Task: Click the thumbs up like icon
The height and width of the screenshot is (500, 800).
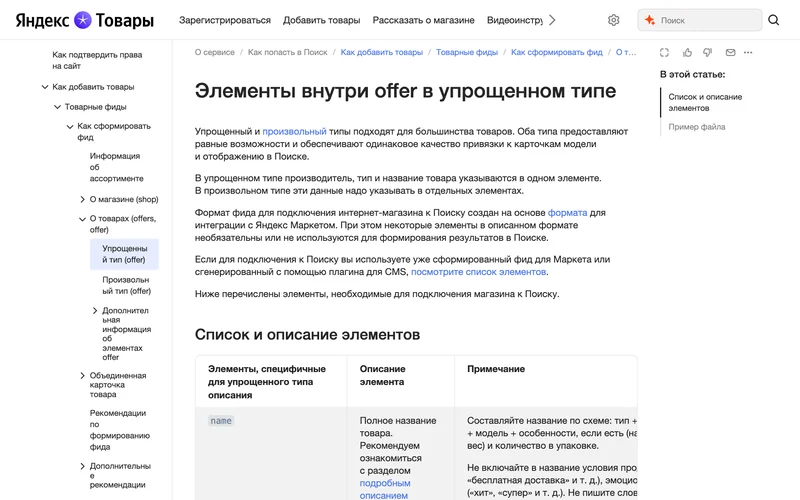Action: [687, 53]
